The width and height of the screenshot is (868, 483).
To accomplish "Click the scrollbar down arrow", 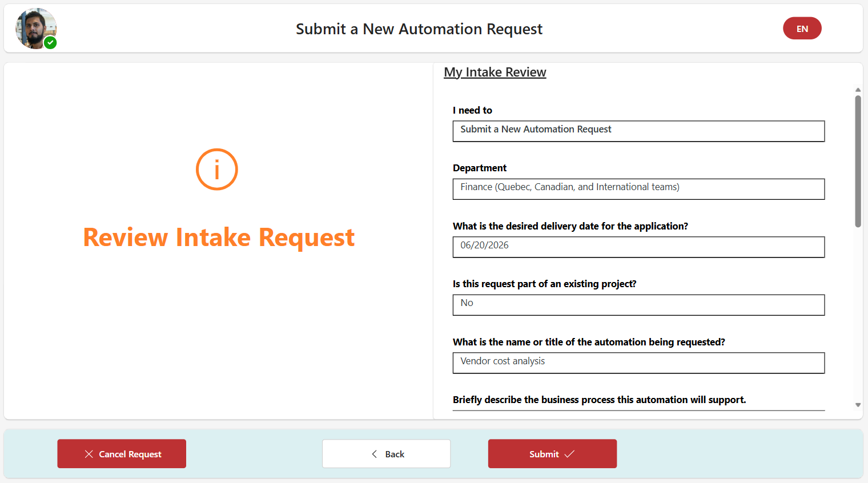I will pyautogui.click(x=858, y=405).
